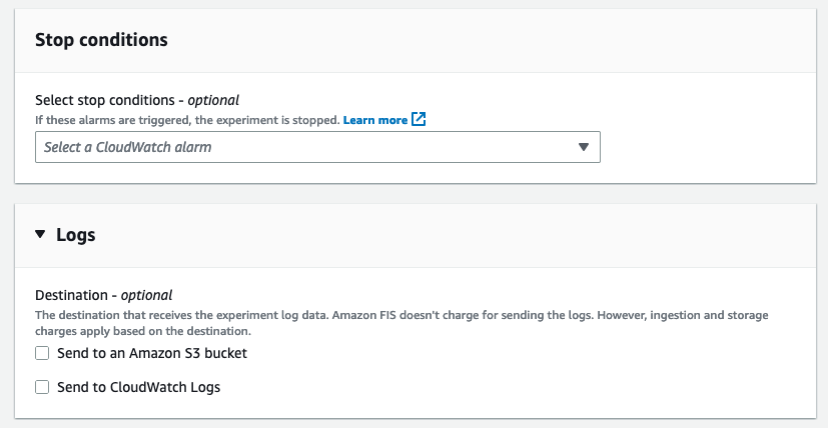Click the Stop conditions panel heading
Viewport: 828px width, 428px height.
coord(101,40)
